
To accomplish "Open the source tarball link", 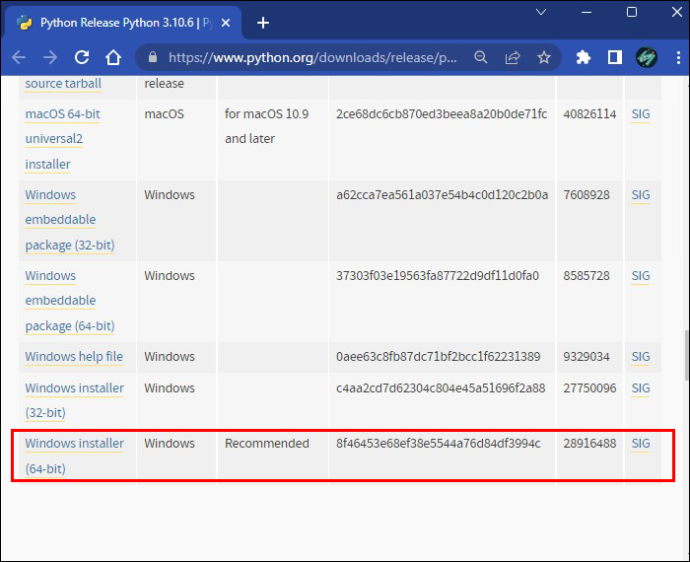I will tap(63, 83).
